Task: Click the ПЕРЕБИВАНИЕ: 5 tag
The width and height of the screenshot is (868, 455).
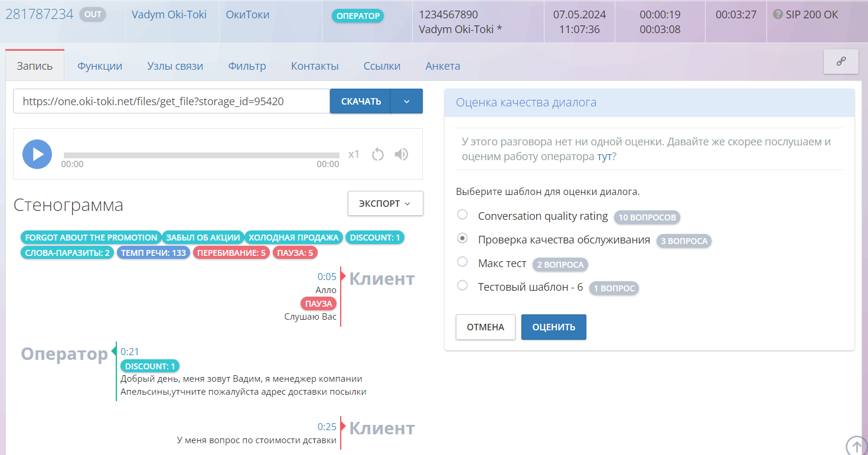Action: coord(231,253)
